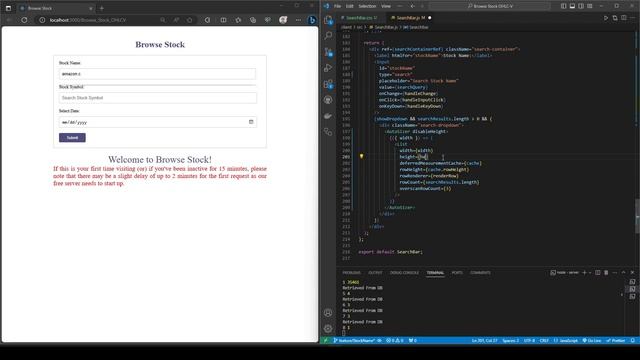Toggle the primary sidebar layout icon
This screenshot has width=640, height=360.
(x=564, y=6)
